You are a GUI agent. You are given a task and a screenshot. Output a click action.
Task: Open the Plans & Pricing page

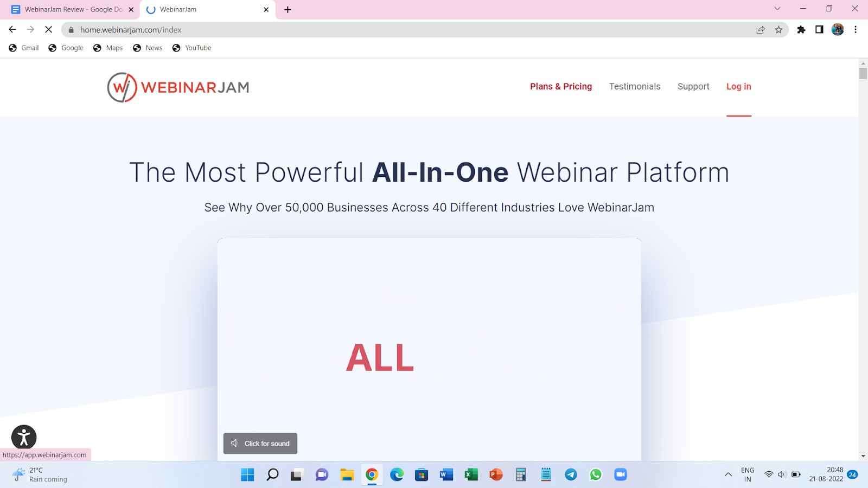561,86
